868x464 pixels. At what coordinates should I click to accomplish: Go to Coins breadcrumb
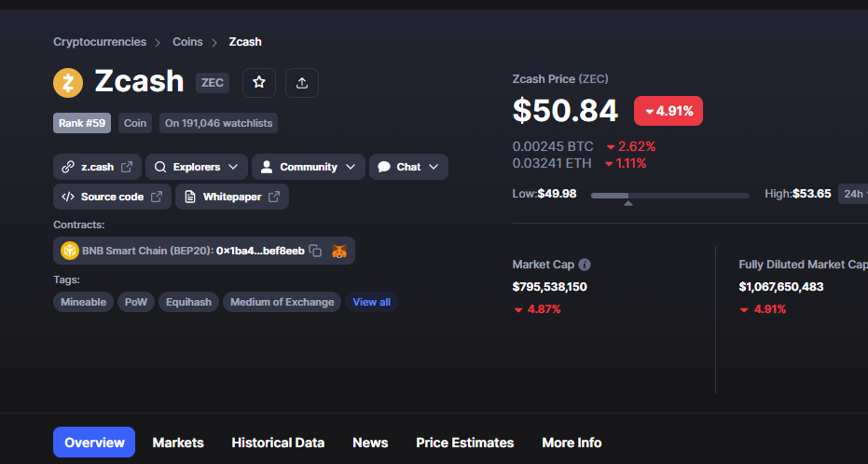point(187,42)
